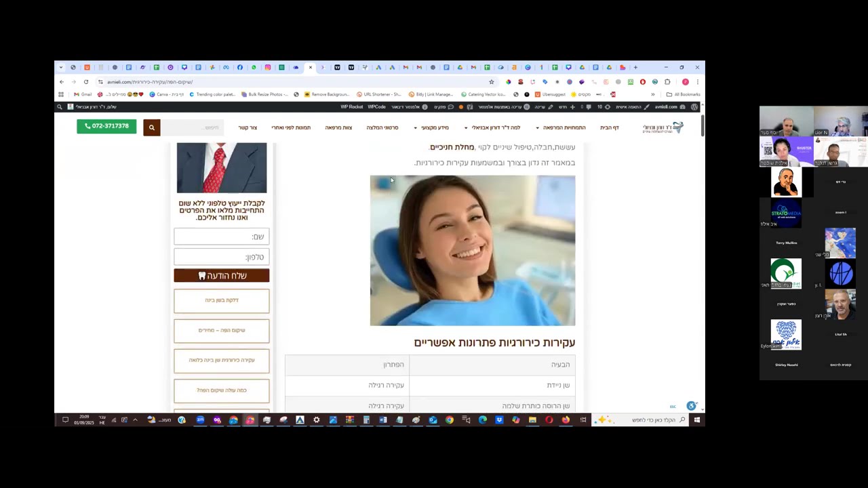Open the צוות מרפאה menu item
The height and width of the screenshot is (488, 868).
338,127
